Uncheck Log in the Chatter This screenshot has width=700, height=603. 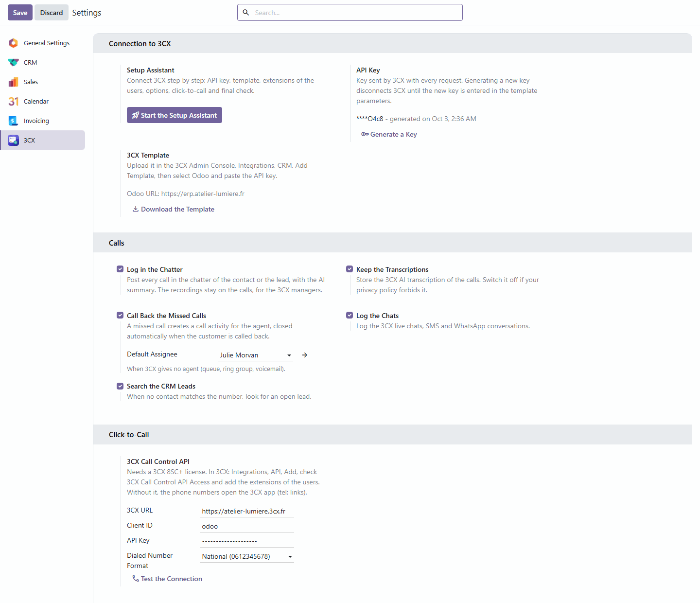pyautogui.click(x=120, y=269)
